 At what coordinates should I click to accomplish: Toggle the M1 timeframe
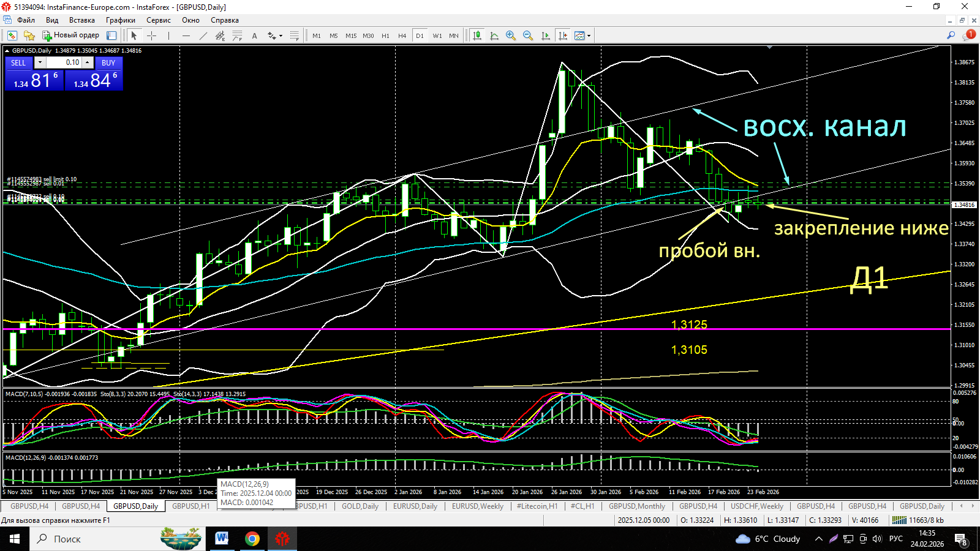point(317,36)
